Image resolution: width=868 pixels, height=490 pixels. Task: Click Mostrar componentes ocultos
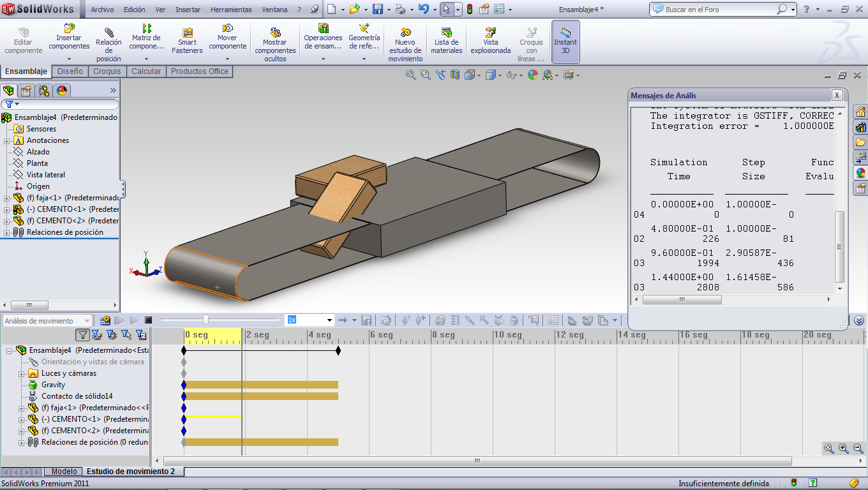(275, 45)
